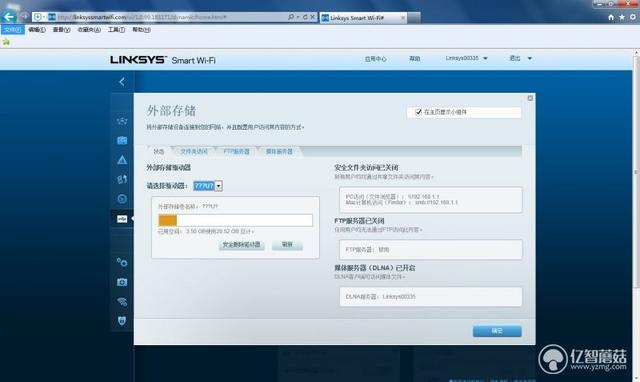Image resolution: width=640 pixels, height=382 pixels.
Task: Open the Network Map sidebar icon
Action: (122, 121)
